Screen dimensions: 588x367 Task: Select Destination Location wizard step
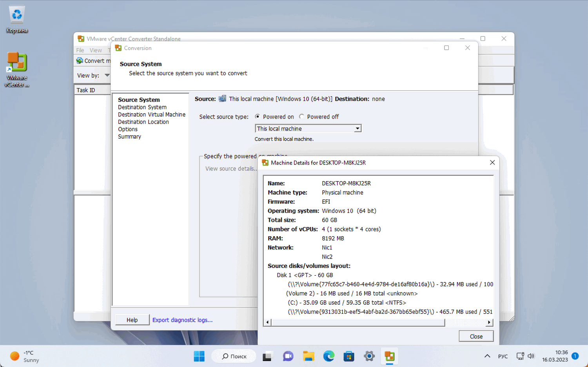point(143,122)
